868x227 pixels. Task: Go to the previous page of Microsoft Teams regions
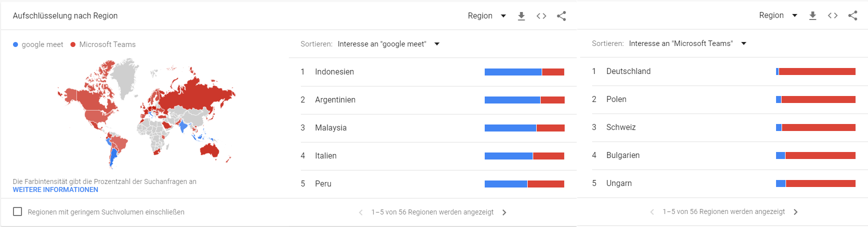pos(652,212)
